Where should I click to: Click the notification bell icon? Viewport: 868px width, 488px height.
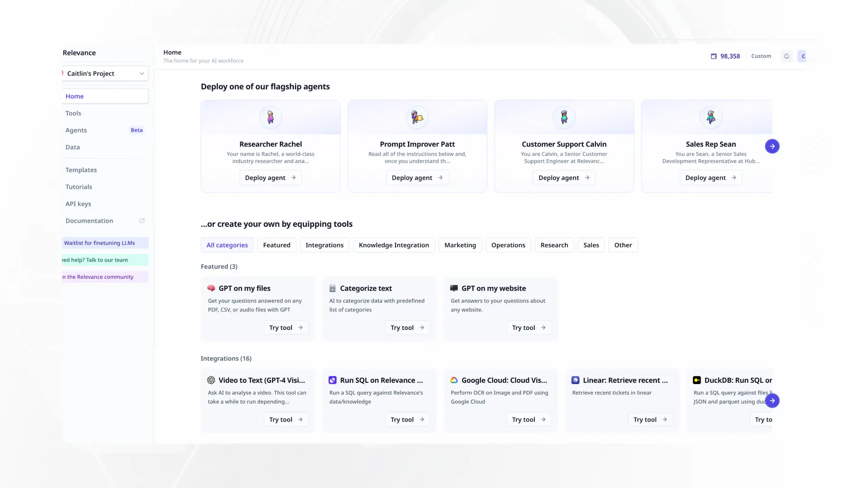[787, 56]
